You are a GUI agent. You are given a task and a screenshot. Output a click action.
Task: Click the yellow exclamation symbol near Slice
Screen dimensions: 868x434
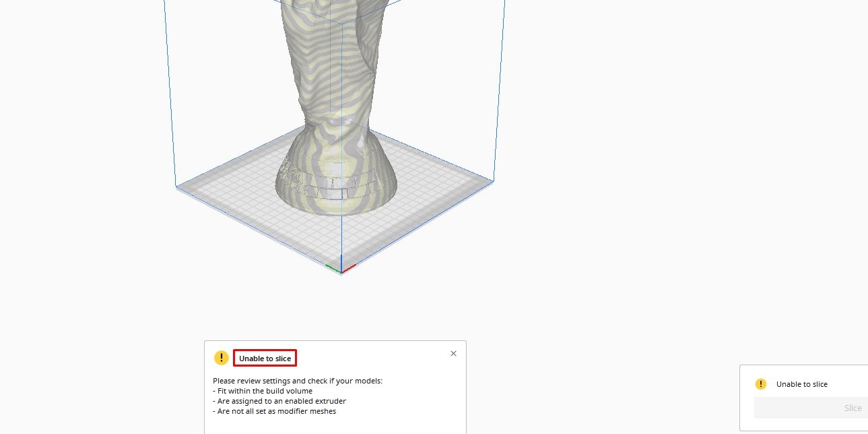pyautogui.click(x=761, y=383)
